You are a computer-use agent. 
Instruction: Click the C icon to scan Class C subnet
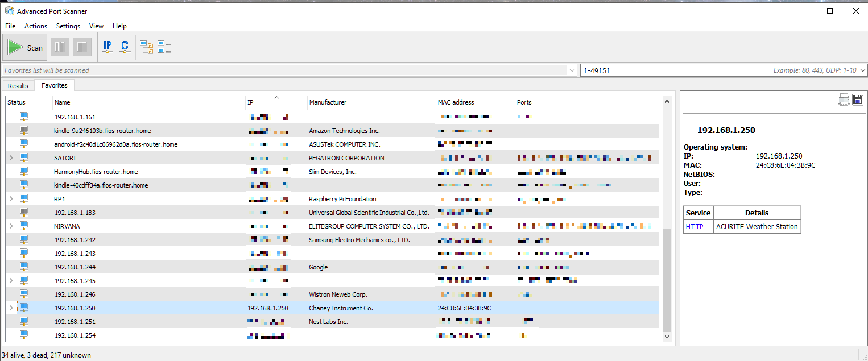point(125,47)
